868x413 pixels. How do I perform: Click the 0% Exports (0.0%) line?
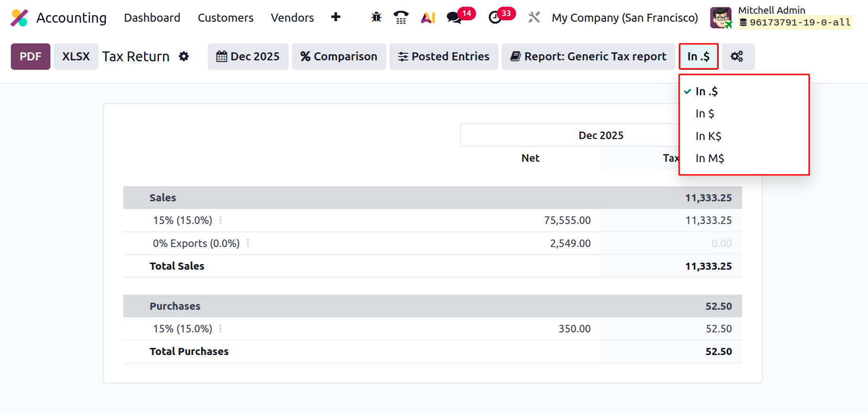click(x=196, y=243)
